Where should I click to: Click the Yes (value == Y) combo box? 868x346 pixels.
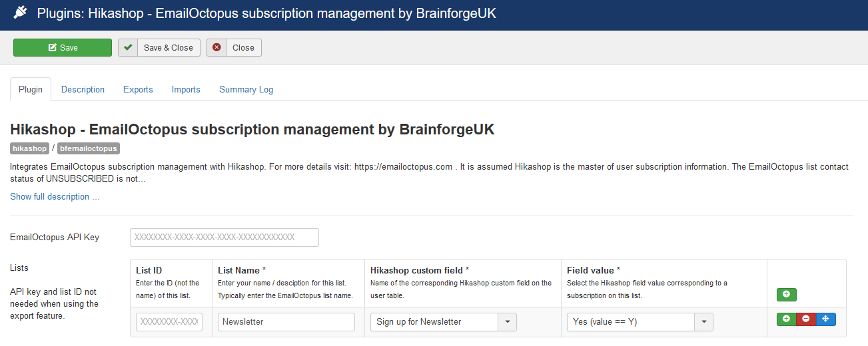click(640, 321)
